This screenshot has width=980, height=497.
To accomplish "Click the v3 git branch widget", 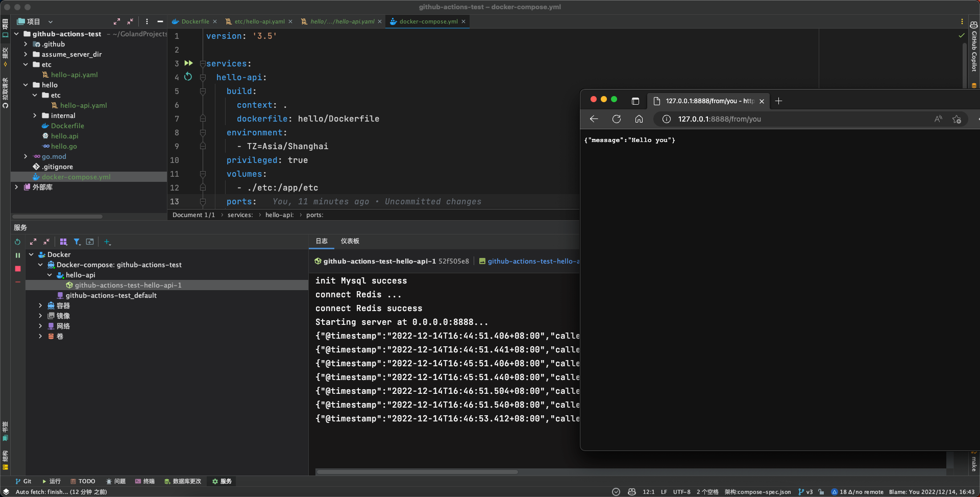I will 805,492.
